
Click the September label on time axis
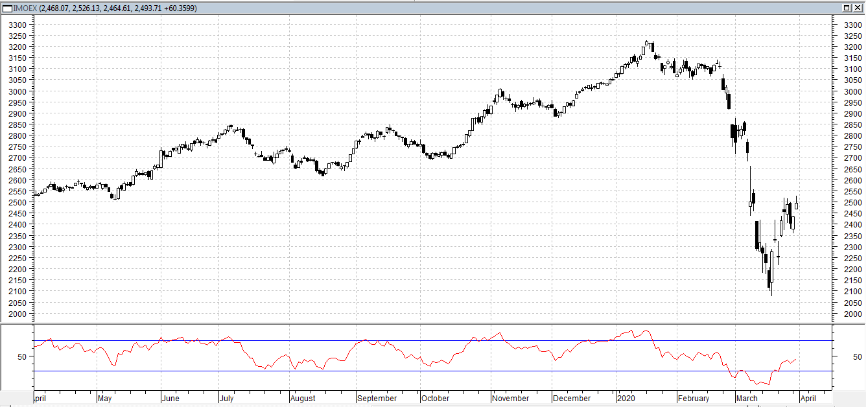point(377,399)
